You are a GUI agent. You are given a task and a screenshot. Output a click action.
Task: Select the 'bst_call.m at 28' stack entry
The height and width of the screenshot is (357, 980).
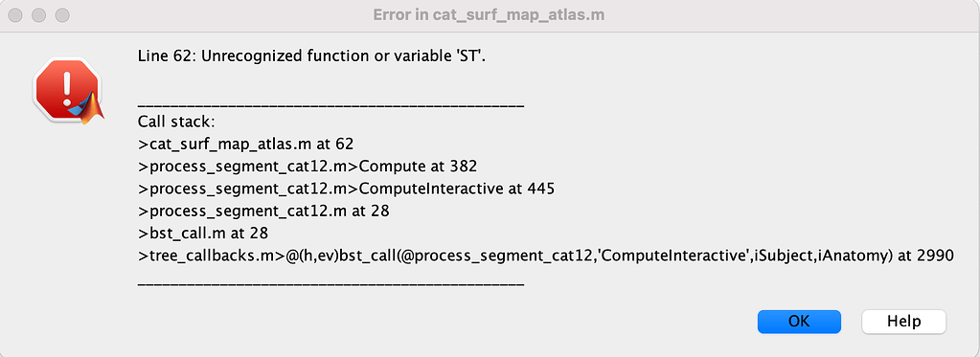click(x=202, y=234)
